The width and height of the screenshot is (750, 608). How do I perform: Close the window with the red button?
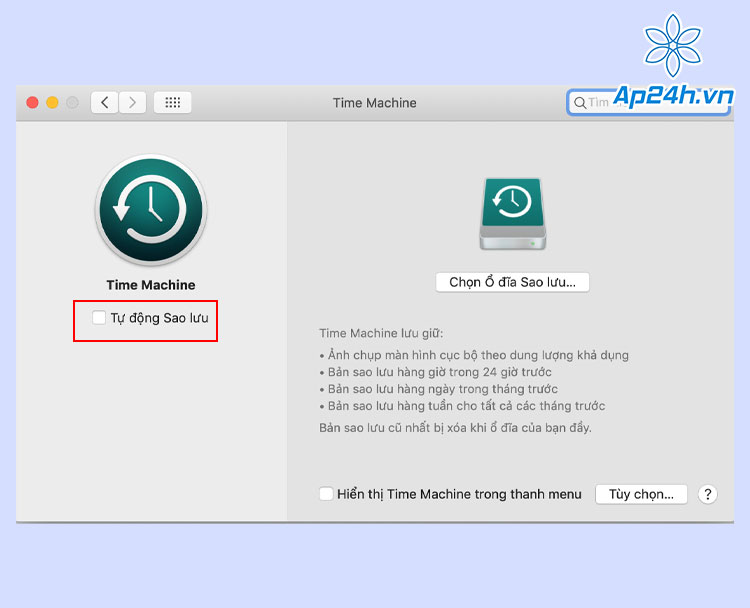[33, 102]
